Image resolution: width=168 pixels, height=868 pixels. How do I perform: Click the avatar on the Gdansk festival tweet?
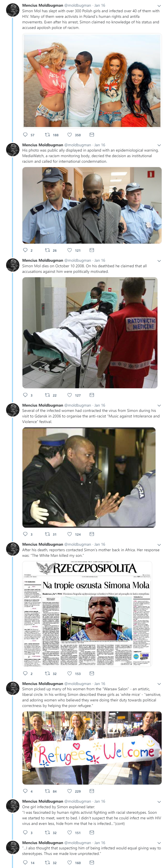13,410
